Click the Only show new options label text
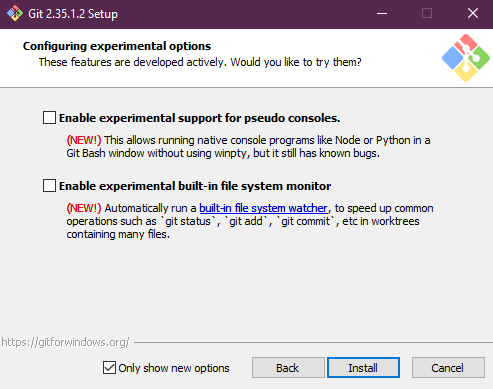493x389 pixels. pyautogui.click(x=174, y=368)
